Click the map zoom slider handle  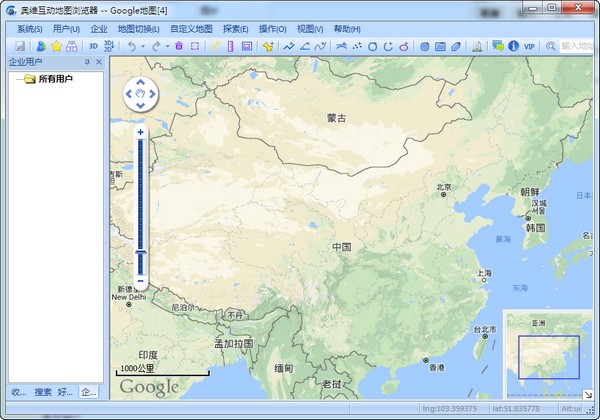point(141,253)
